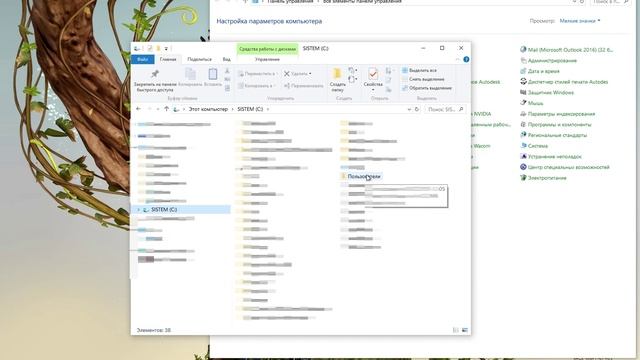Go back with the Explorer back arrow
Viewport: 640px width, 360px height.
[138, 109]
